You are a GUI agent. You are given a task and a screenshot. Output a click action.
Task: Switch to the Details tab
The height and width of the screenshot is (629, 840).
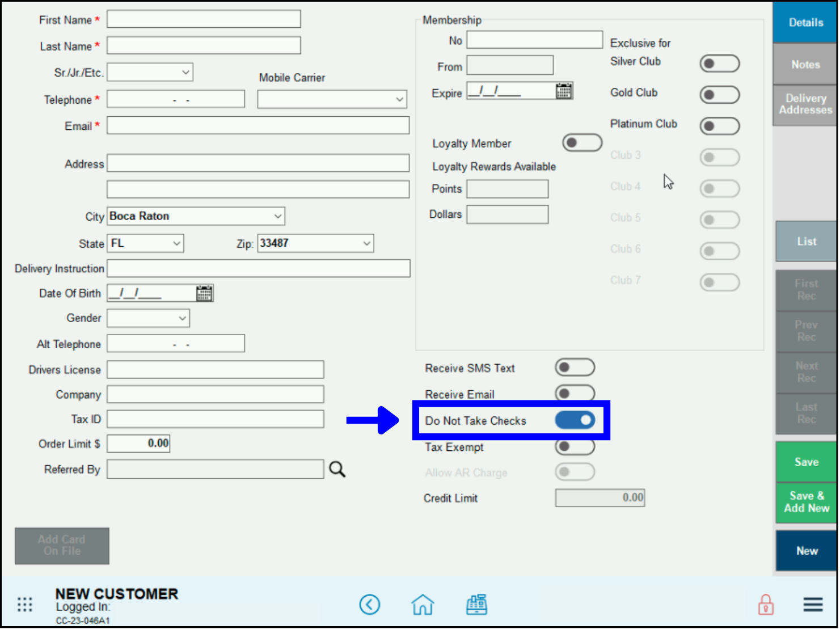805,22
